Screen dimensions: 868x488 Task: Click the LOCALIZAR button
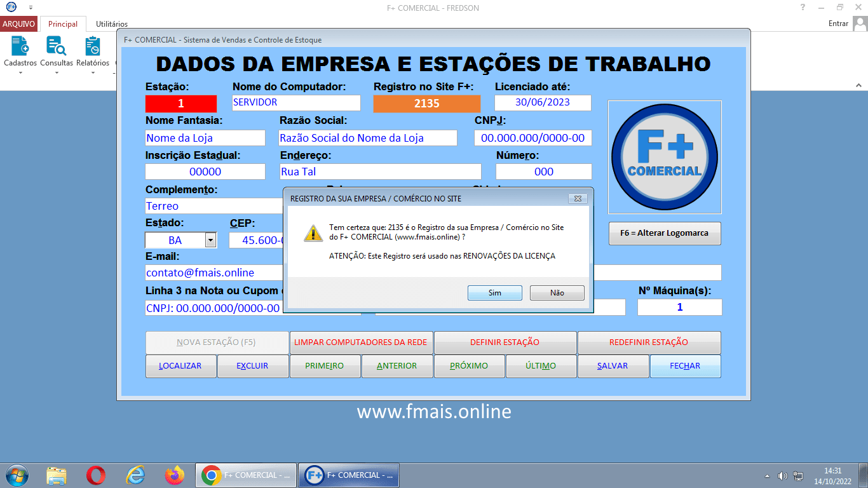(x=181, y=366)
